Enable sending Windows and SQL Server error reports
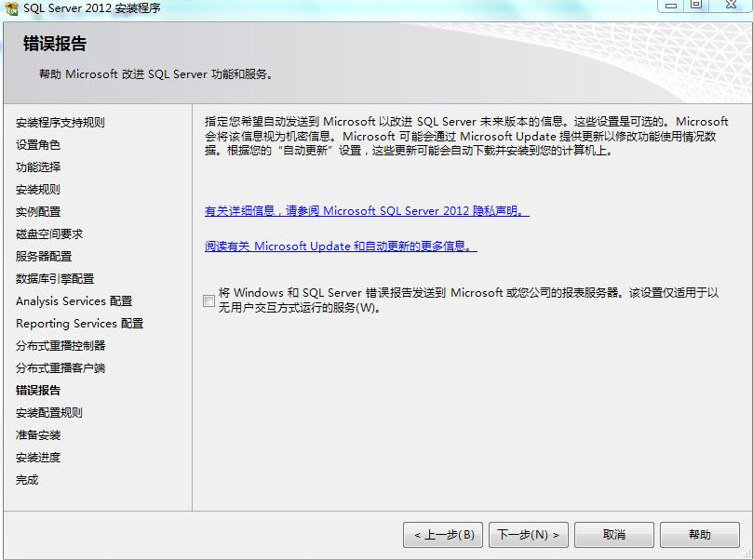The height and width of the screenshot is (560, 753). 208,300
